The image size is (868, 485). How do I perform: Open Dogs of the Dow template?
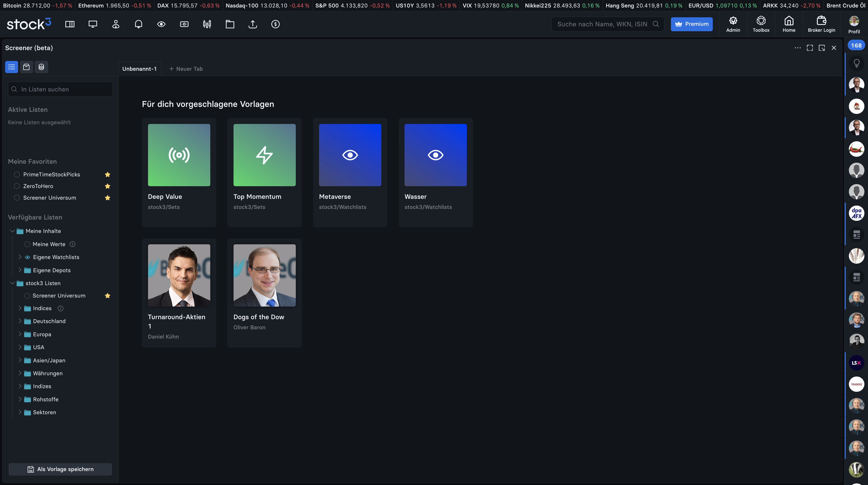(265, 293)
